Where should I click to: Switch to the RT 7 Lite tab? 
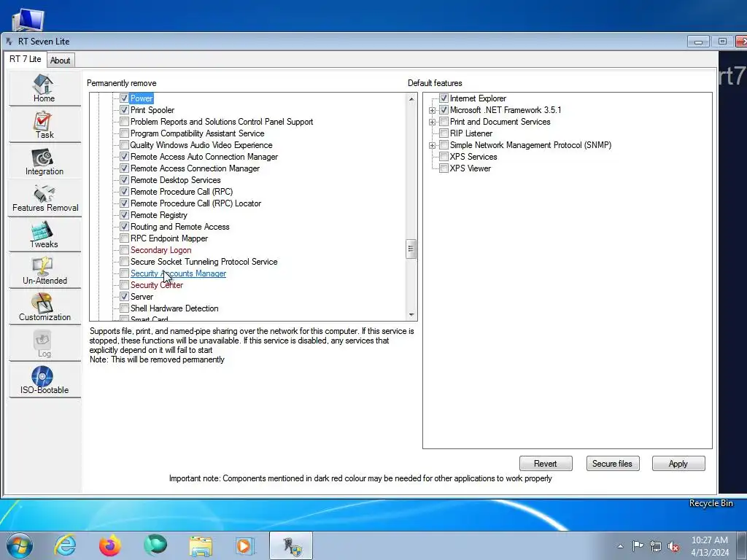(x=26, y=59)
